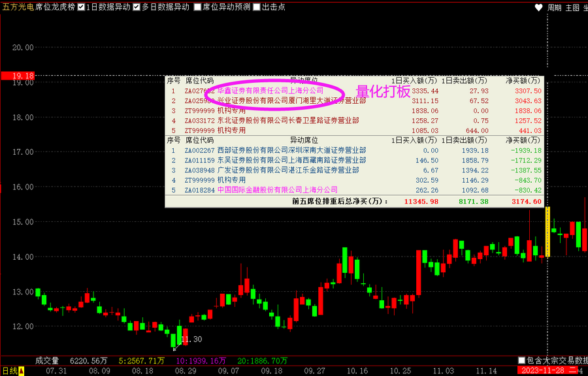
Task: Click sell amount 1858.79
Action: click(x=476, y=161)
